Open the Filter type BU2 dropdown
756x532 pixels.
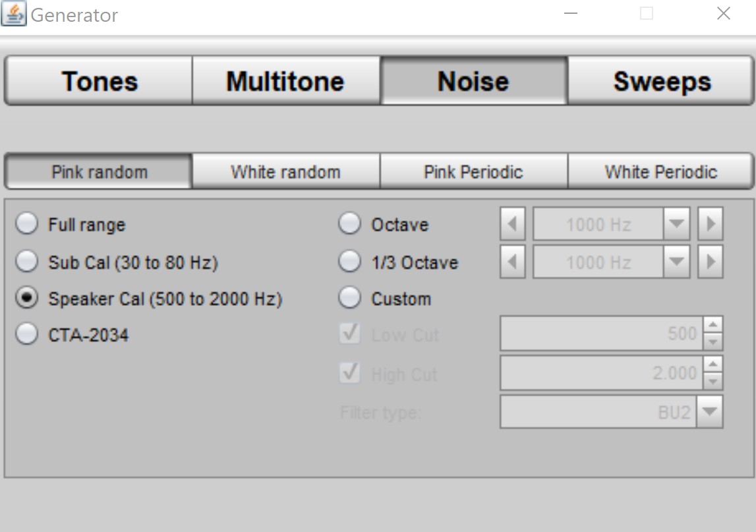(x=709, y=412)
